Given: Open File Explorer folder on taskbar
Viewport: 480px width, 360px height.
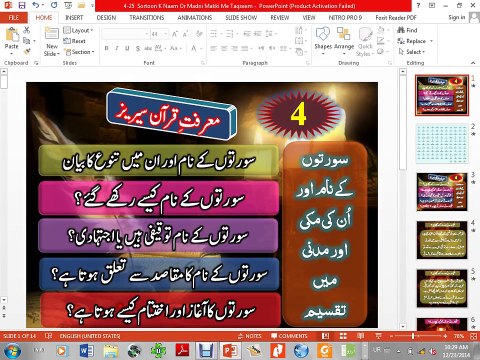Looking at the screenshot, I should coord(111,351).
